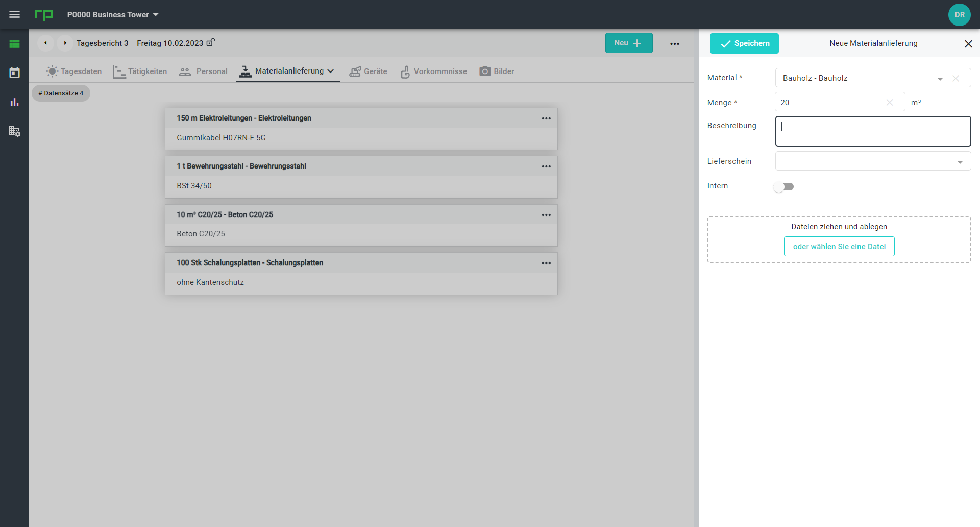Open the bar chart statistics icon

point(14,102)
